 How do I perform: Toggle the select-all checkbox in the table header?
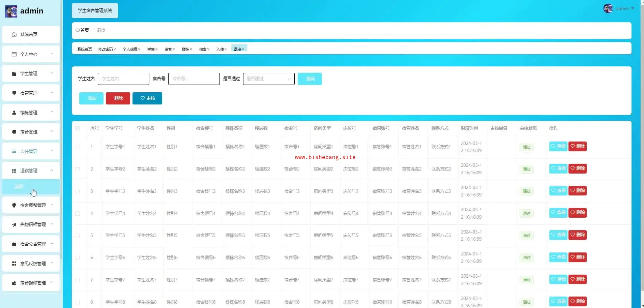click(78, 128)
